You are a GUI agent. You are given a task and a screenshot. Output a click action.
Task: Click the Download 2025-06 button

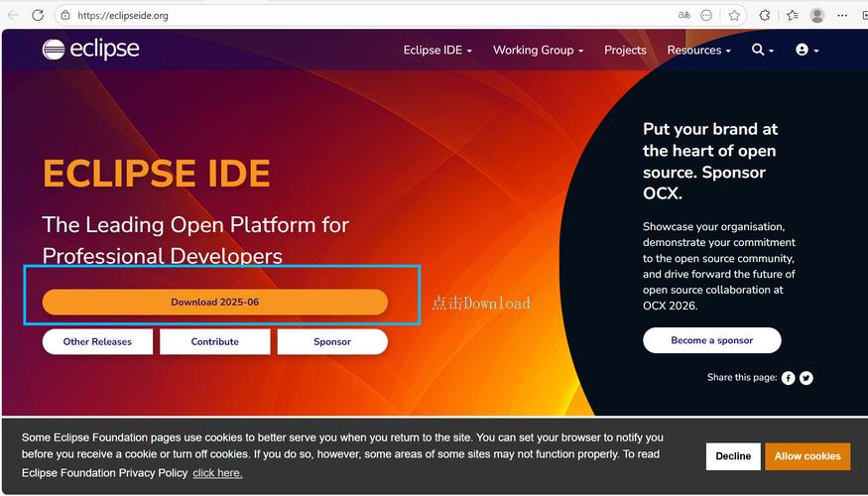pyautogui.click(x=214, y=302)
